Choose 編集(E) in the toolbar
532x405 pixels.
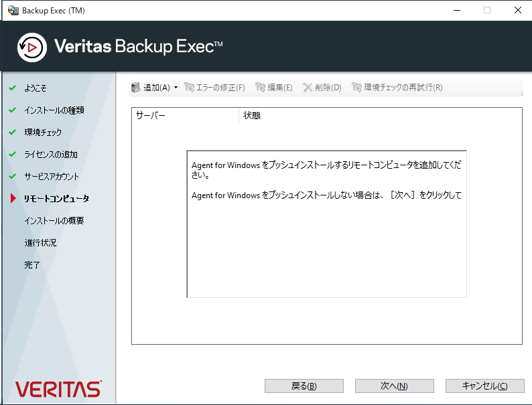coord(279,88)
